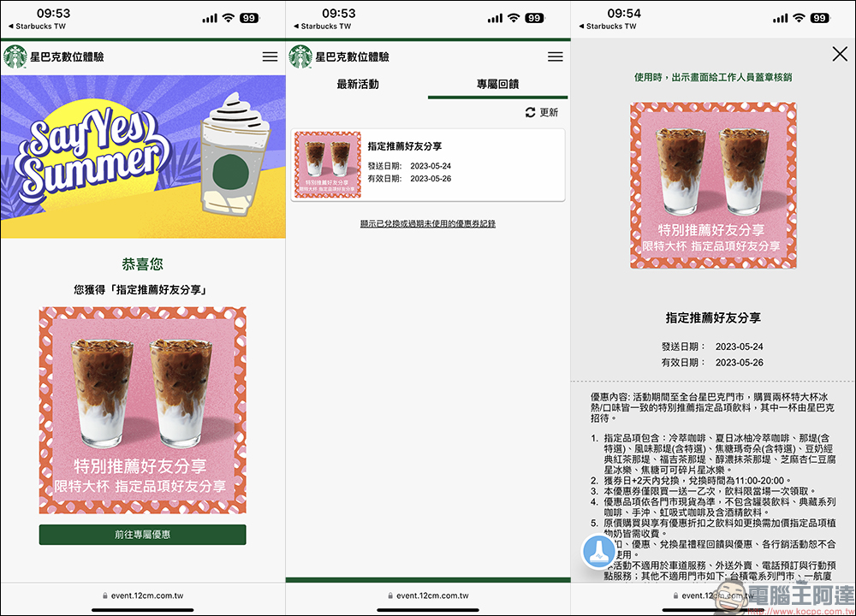Select the 專屬回饋 tab
856x616 pixels.
click(497, 85)
